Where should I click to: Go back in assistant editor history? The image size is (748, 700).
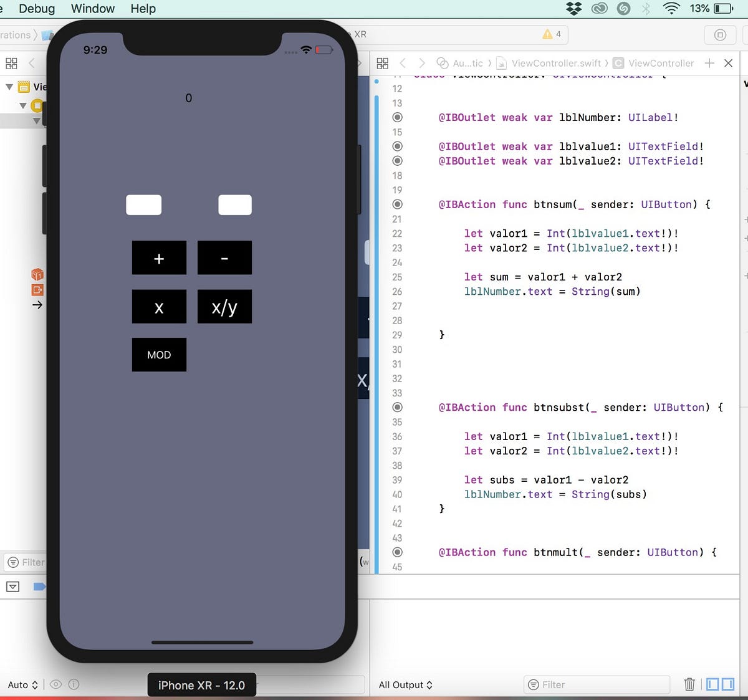tap(403, 63)
